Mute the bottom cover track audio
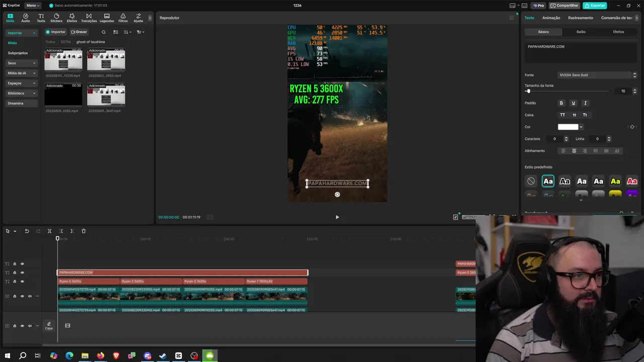The width and height of the screenshot is (644, 362). [x=30, y=326]
